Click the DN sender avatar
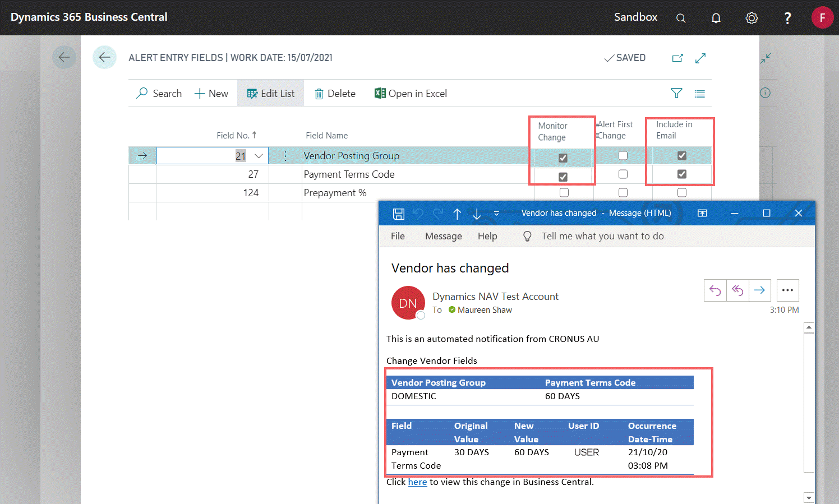 (408, 303)
